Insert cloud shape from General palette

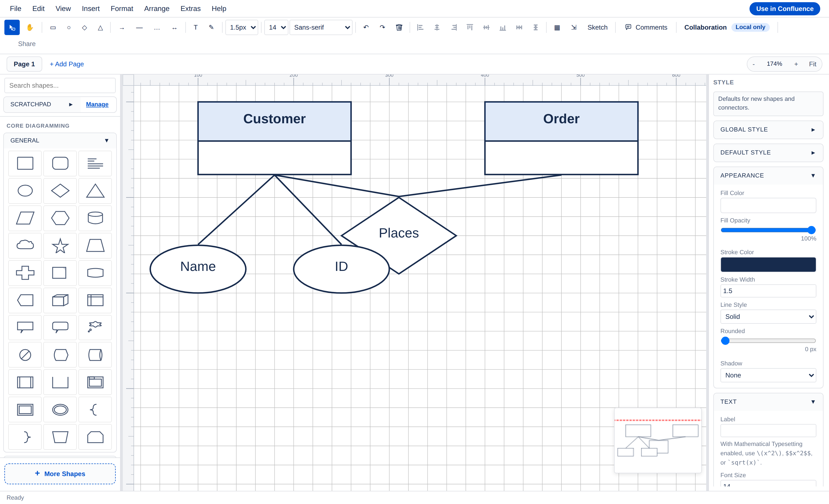[x=25, y=245]
